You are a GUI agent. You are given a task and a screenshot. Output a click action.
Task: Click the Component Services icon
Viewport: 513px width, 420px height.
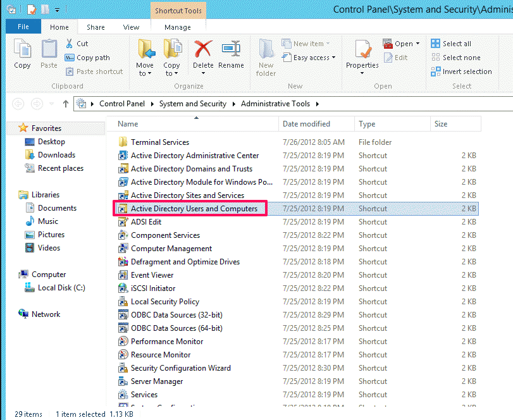[123, 235]
